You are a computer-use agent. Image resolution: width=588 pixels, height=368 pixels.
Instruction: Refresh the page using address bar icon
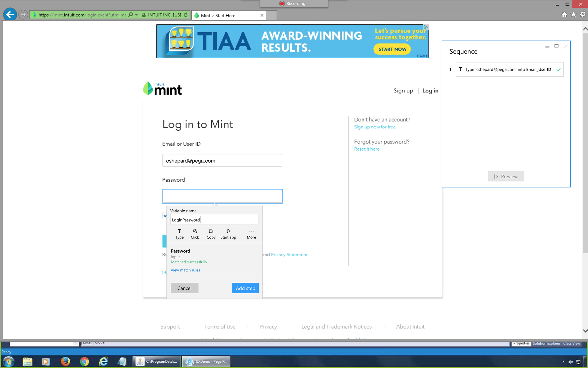pyautogui.click(x=186, y=15)
